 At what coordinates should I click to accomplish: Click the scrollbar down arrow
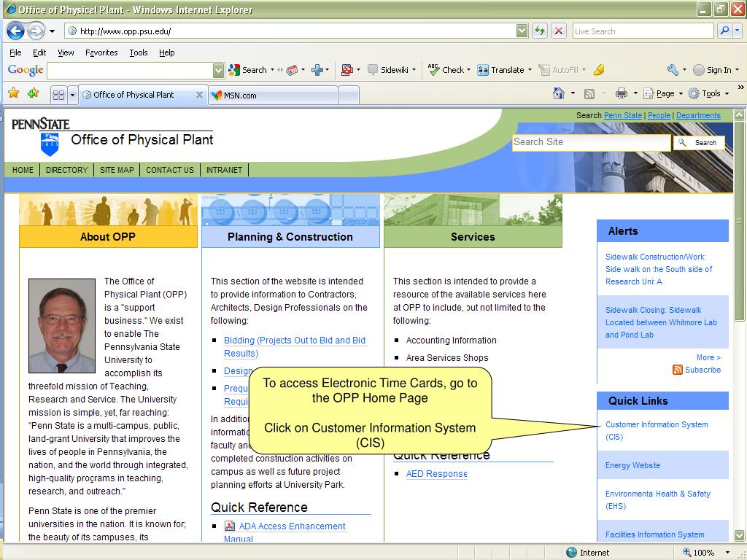click(x=739, y=535)
